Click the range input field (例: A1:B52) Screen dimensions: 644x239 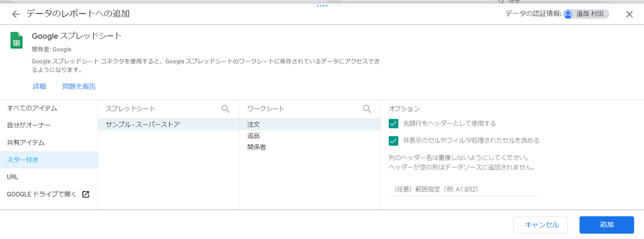pos(463,189)
